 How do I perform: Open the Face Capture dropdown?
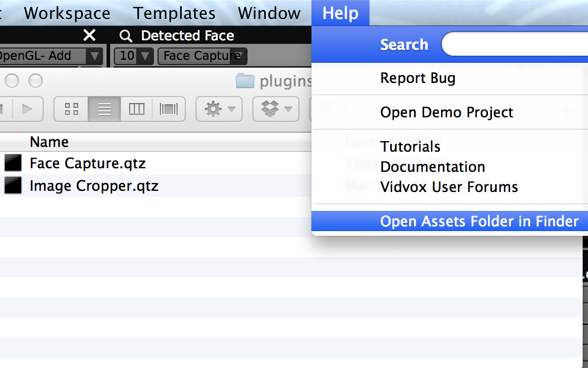tap(203, 56)
